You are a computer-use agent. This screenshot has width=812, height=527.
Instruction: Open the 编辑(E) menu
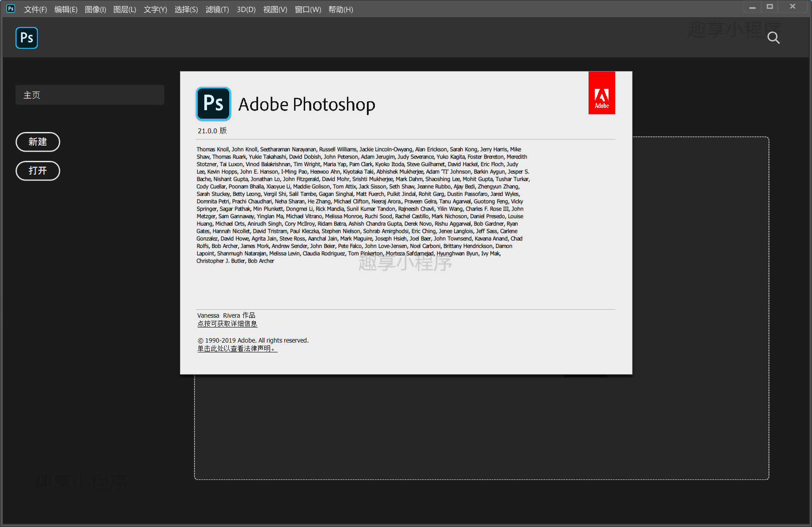[66, 9]
